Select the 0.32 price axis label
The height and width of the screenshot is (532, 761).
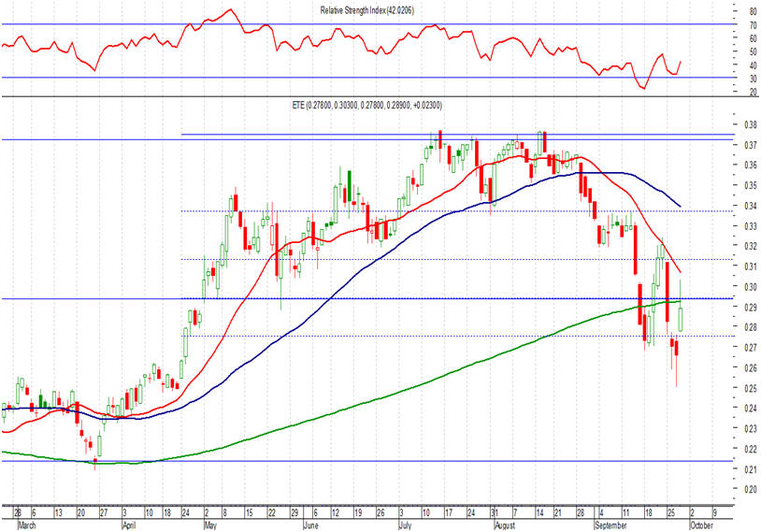tap(751, 246)
